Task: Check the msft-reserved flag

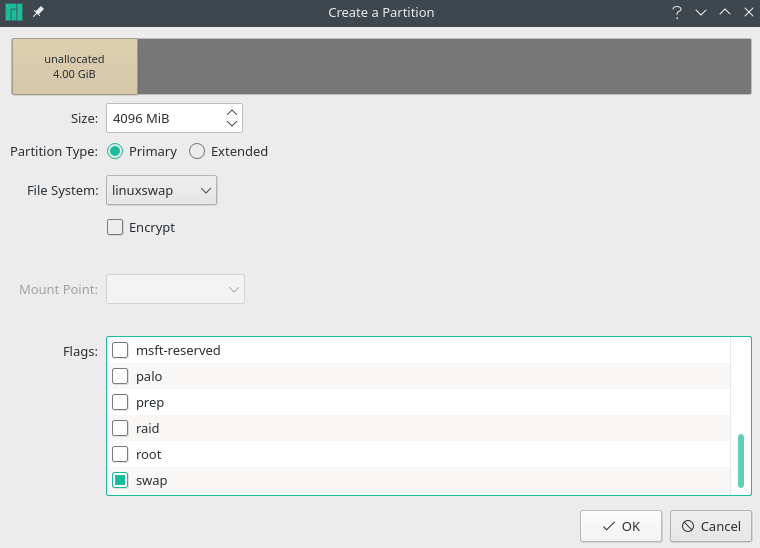Action: click(120, 350)
